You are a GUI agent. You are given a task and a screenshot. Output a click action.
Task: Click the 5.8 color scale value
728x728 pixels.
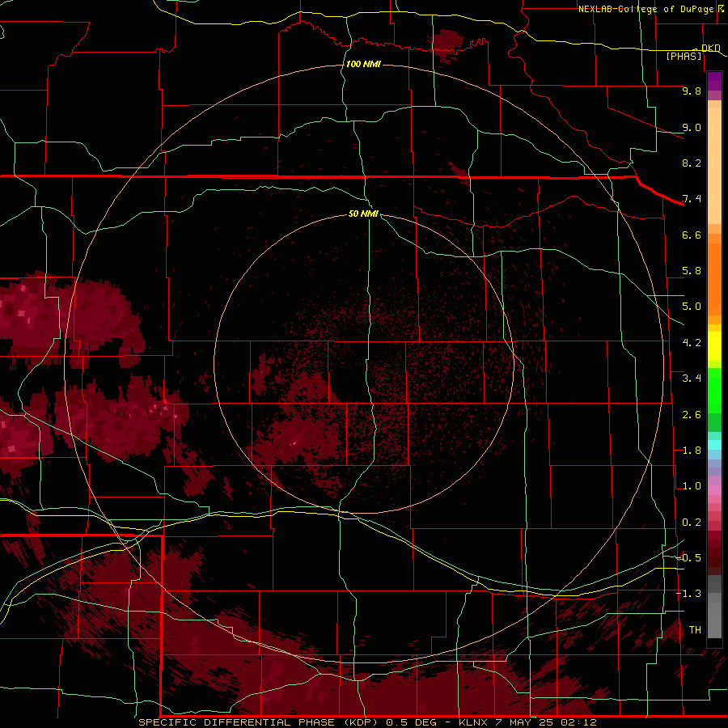(692, 271)
